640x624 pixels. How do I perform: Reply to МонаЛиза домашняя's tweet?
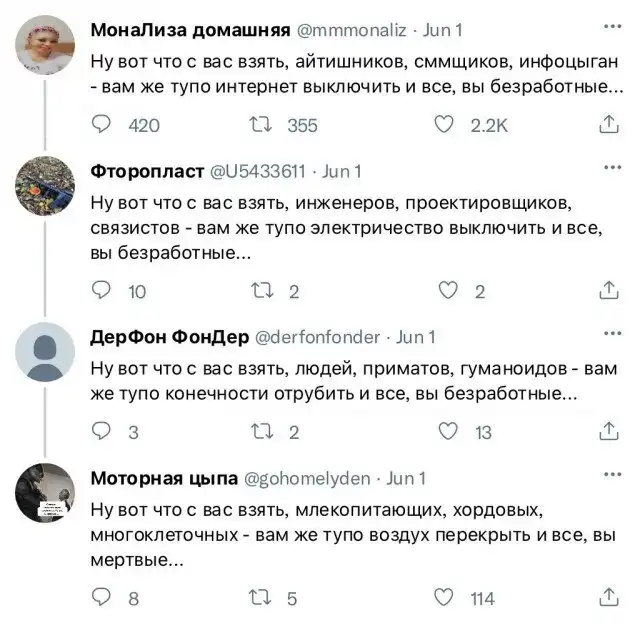point(101,125)
